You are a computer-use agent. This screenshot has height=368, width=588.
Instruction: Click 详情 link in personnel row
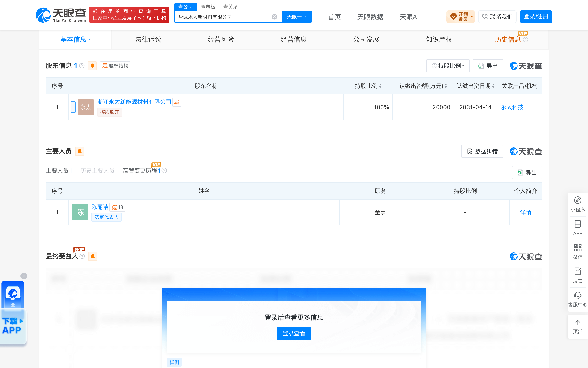coord(526,212)
